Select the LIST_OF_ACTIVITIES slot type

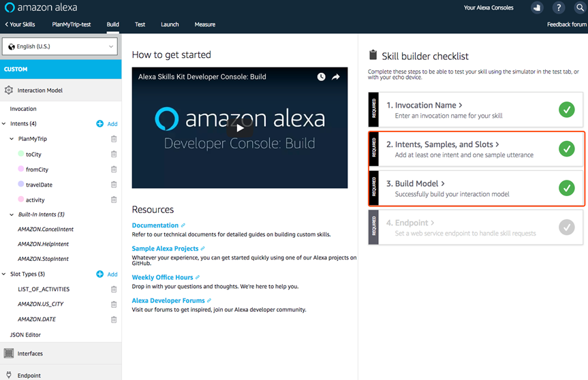[x=44, y=289]
